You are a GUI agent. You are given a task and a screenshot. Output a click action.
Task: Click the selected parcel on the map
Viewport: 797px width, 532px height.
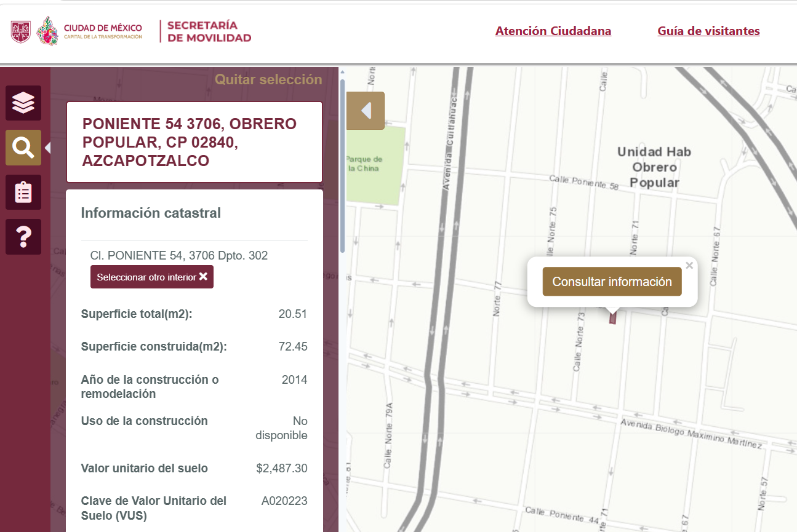(x=612, y=318)
